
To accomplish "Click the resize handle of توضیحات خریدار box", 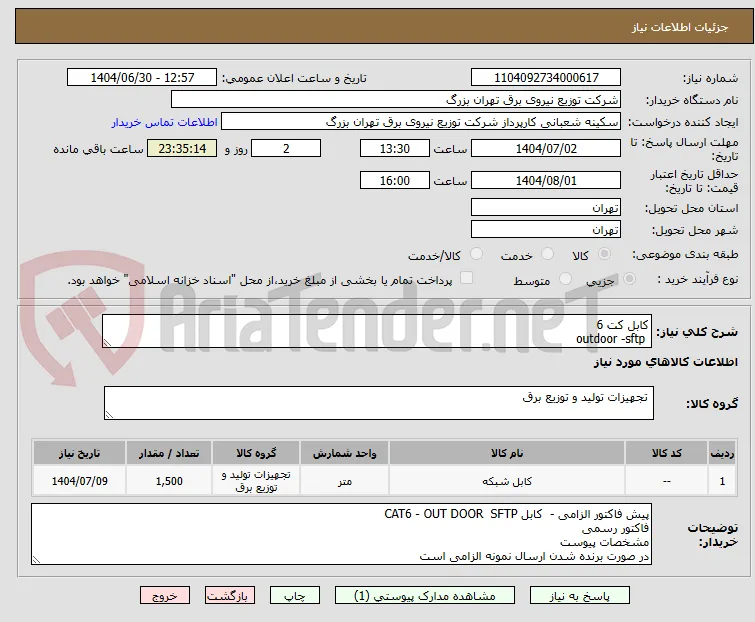I will pos(36,559).
